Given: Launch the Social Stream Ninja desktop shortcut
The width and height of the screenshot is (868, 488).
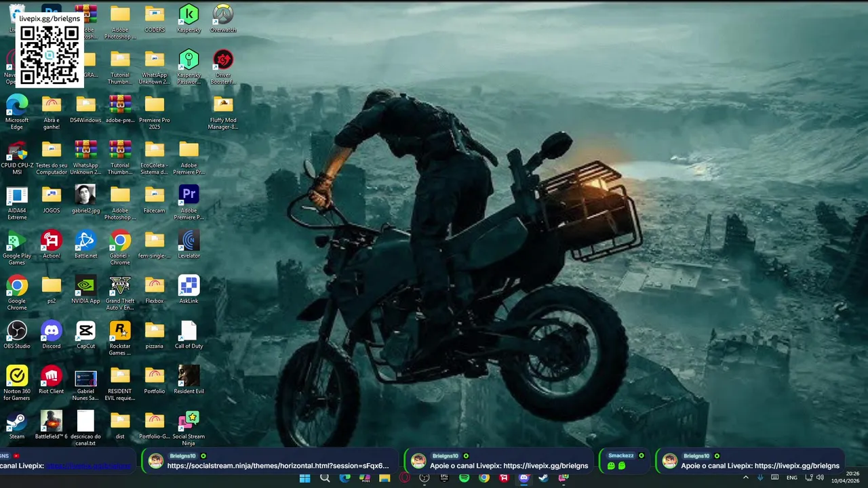Looking at the screenshot, I should click(x=189, y=428).
